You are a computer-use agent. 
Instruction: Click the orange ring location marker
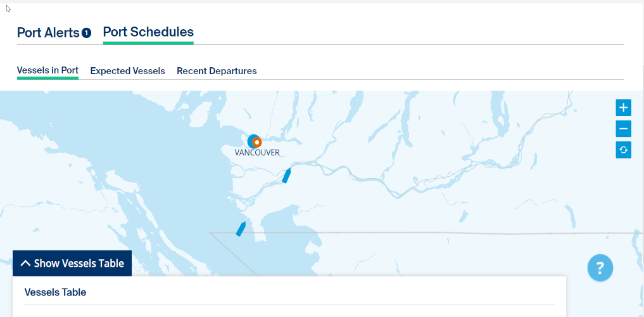(x=257, y=142)
